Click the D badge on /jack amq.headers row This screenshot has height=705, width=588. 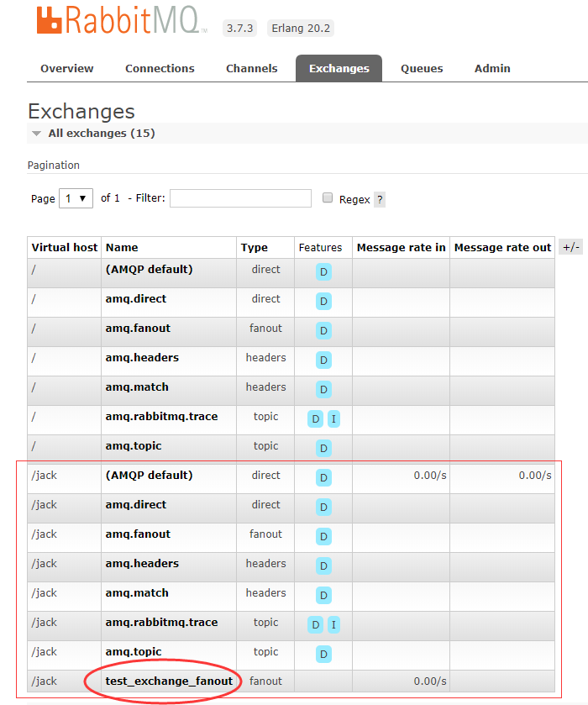323,566
